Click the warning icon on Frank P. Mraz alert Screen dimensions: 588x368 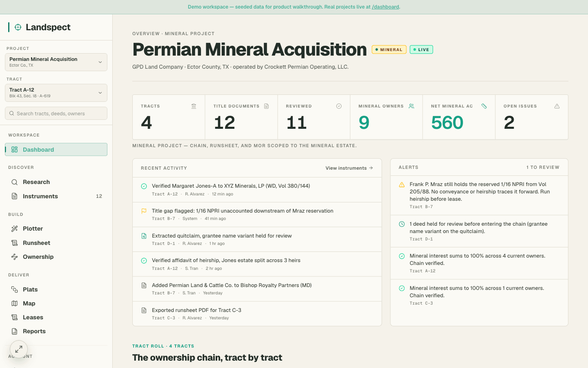402,184
